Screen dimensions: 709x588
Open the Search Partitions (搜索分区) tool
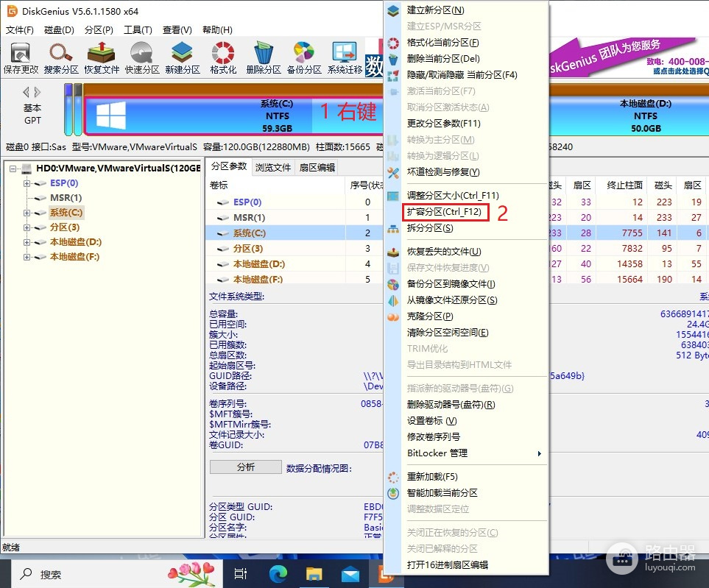point(61,58)
